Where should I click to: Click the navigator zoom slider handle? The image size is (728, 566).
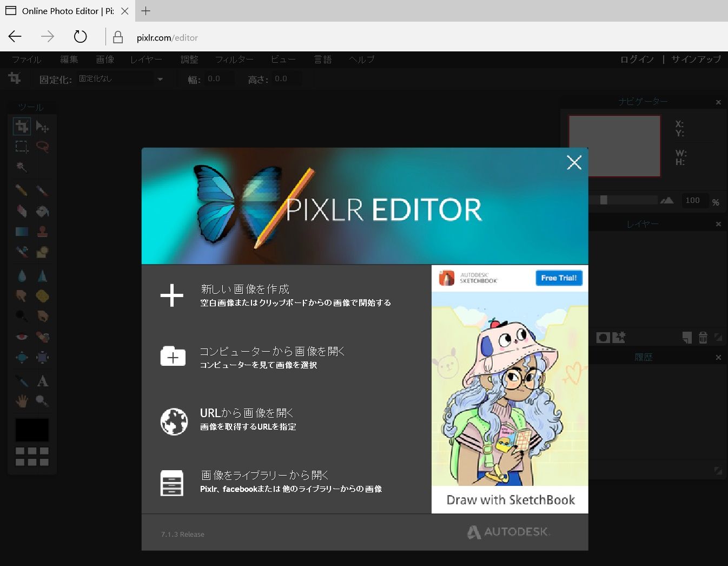click(x=604, y=200)
